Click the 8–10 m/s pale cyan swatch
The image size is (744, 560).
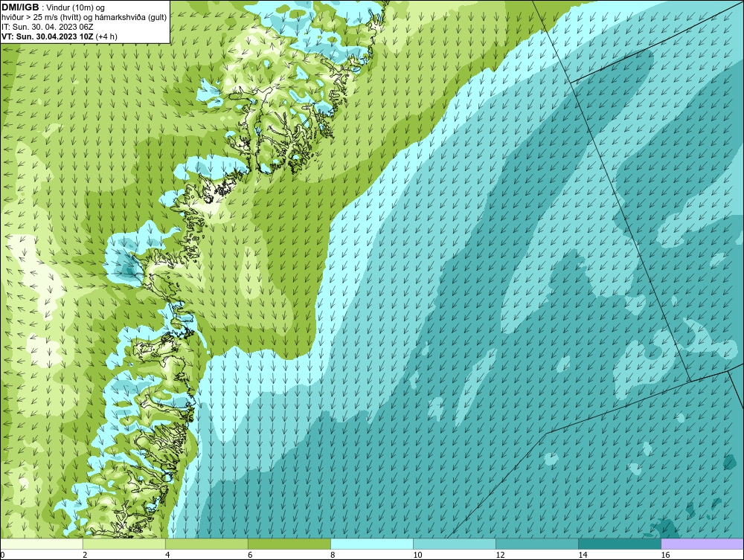[372, 544]
